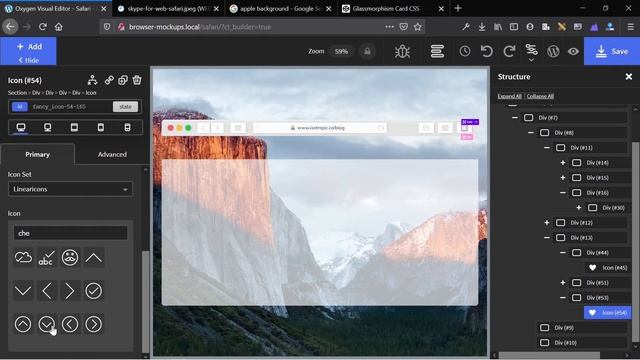
Task: Open the bug reporter icon
Action: [x=402, y=51]
